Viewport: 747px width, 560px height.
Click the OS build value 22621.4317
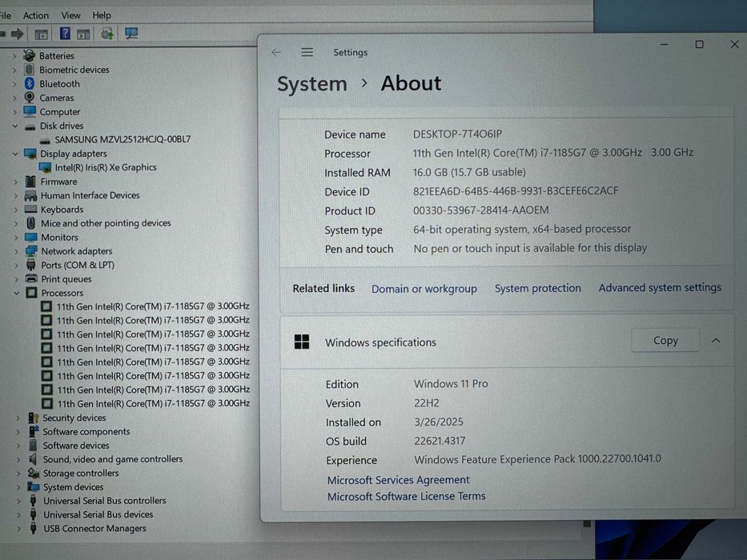(440, 441)
